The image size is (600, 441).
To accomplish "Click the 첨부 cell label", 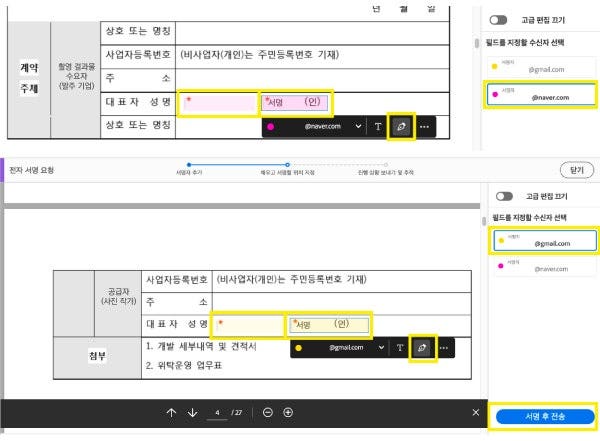I will tap(98, 356).
